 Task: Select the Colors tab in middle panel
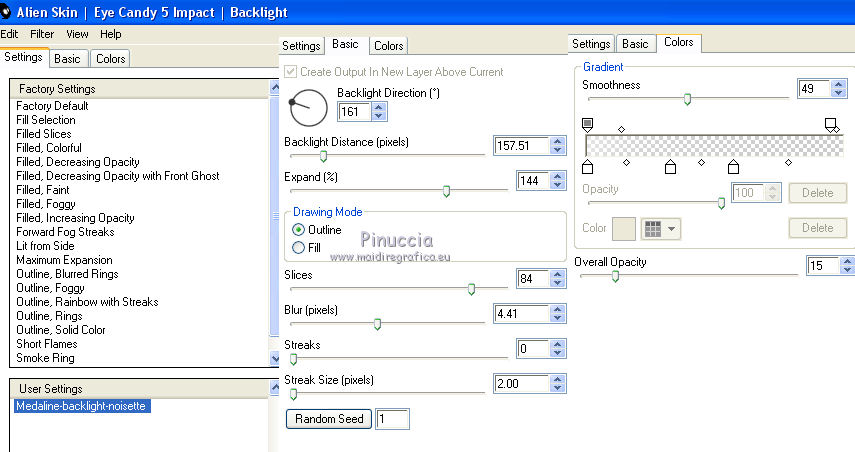(389, 46)
